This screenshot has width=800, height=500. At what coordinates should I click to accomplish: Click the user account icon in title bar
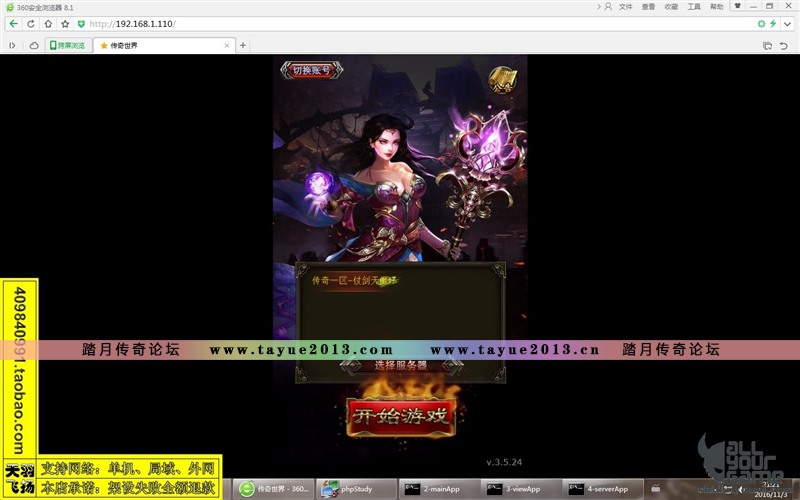pos(606,7)
